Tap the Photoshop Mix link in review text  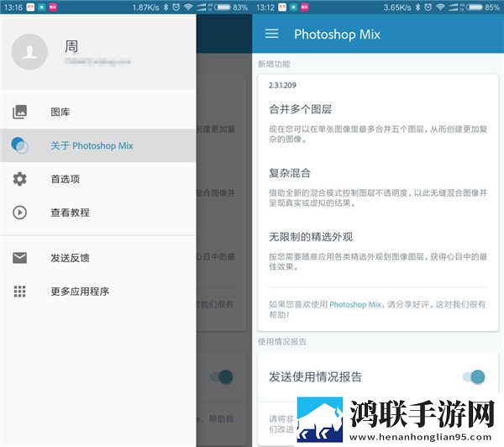point(355,304)
